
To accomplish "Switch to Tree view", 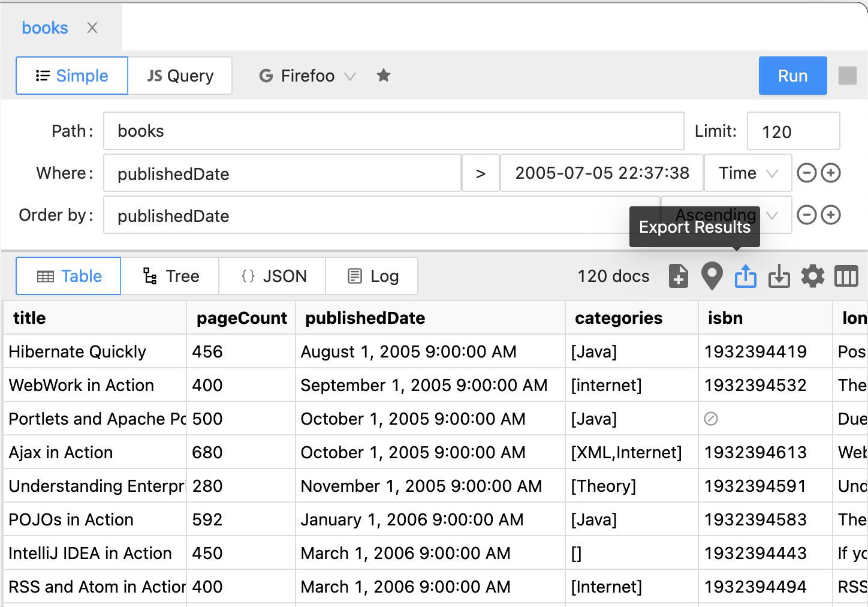I will click(170, 276).
